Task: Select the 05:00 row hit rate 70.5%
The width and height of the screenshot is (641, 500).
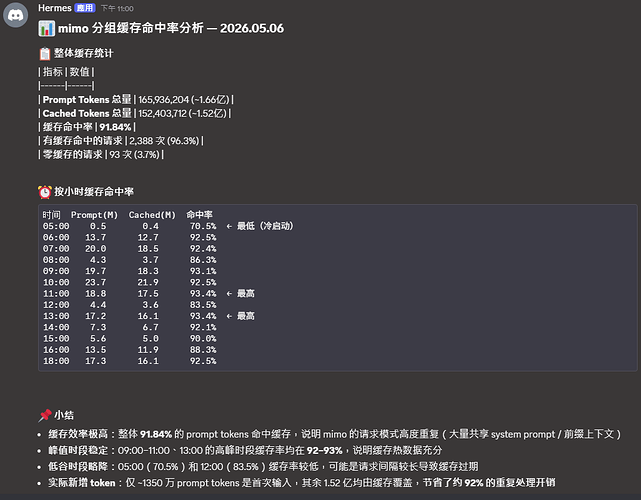Action: 203,226
